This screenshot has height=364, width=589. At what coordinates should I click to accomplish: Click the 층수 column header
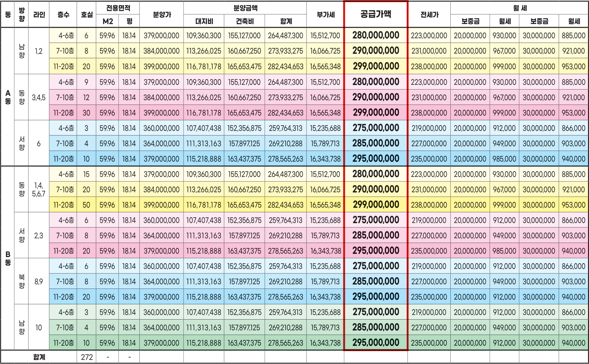point(63,15)
